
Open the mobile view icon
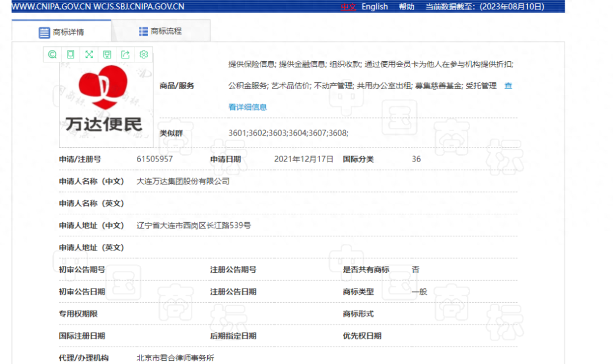coord(70,54)
